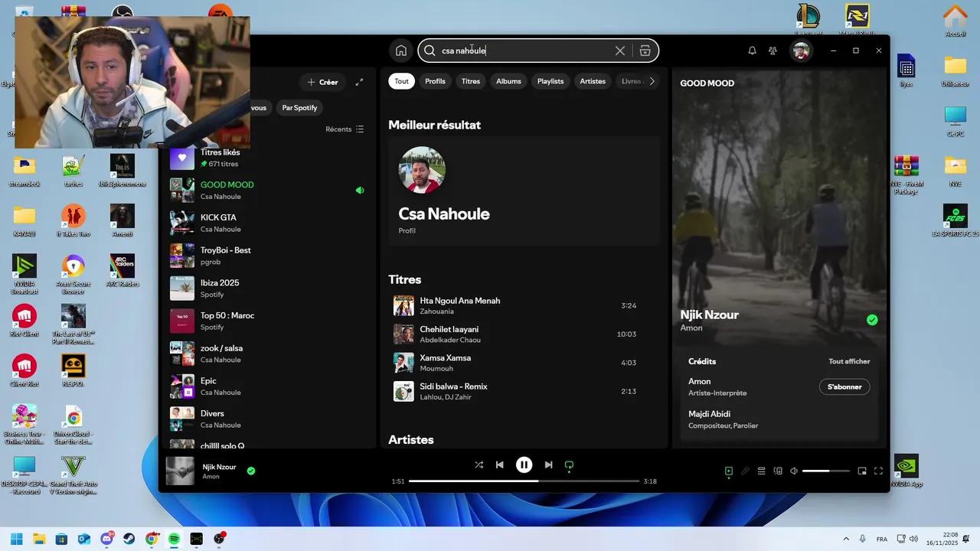This screenshot has height=551, width=980.
Task: Open the artist link Zahouania
Action: tap(436, 311)
